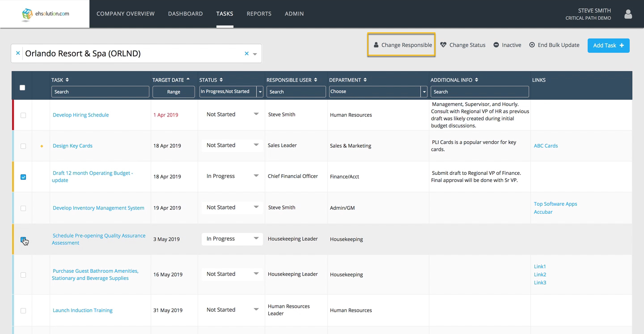Open Draft 12 month Operating Budget task
This screenshot has height=334, width=644.
pyautogui.click(x=93, y=177)
